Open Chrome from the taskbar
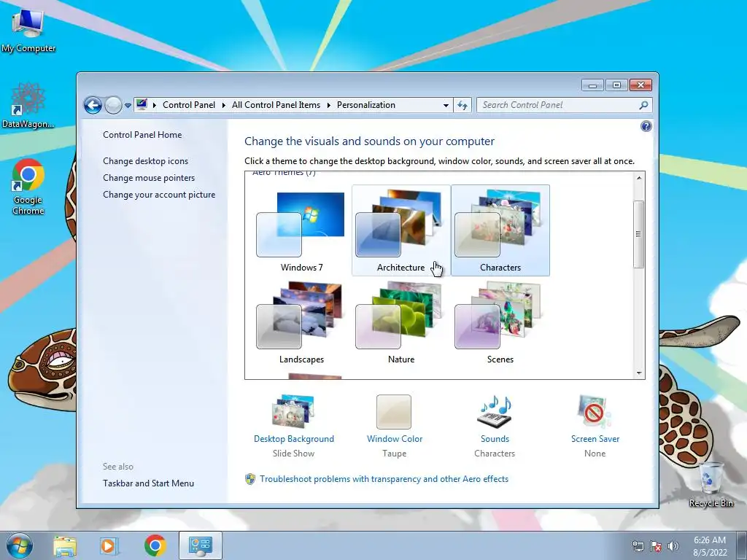The height and width of the screenshot is (560, 747). coord(155,545)
